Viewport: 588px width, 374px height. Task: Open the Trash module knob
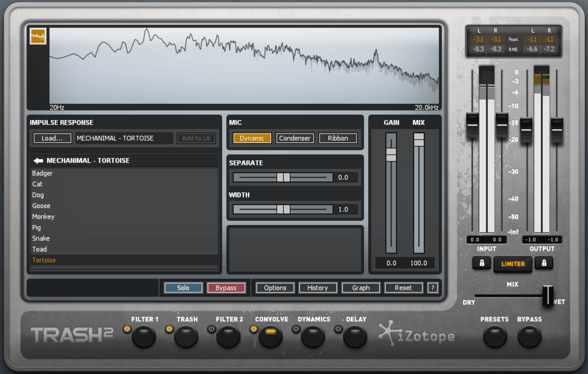point(186,337)
